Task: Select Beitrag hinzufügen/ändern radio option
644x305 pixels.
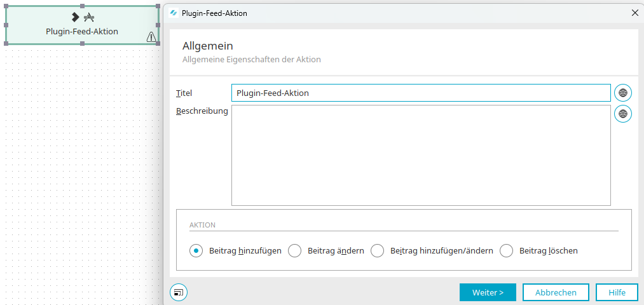Action: [x=378, y=250]
